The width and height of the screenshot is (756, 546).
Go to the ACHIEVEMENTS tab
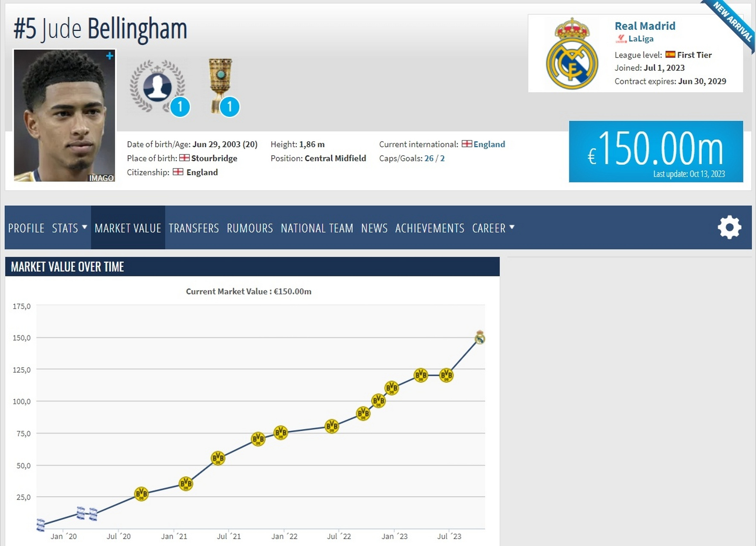[429, 228]
